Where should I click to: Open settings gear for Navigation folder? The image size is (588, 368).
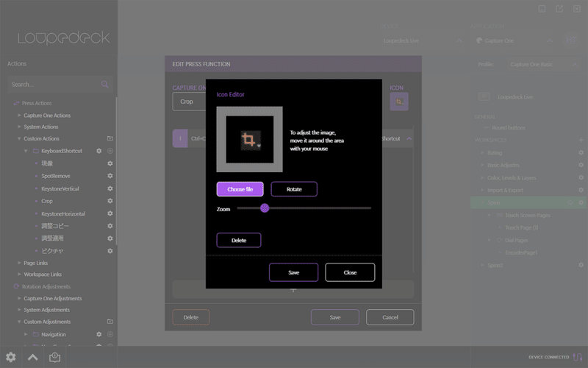[99, 334]
